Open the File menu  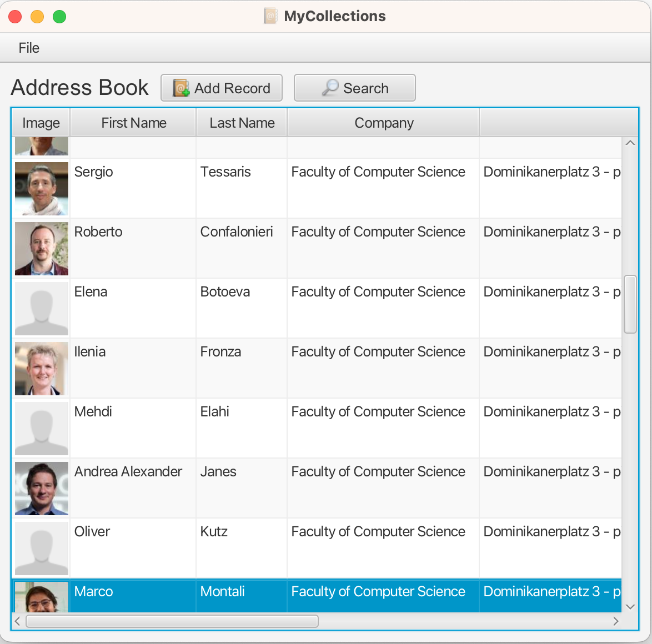pos(29,48)
